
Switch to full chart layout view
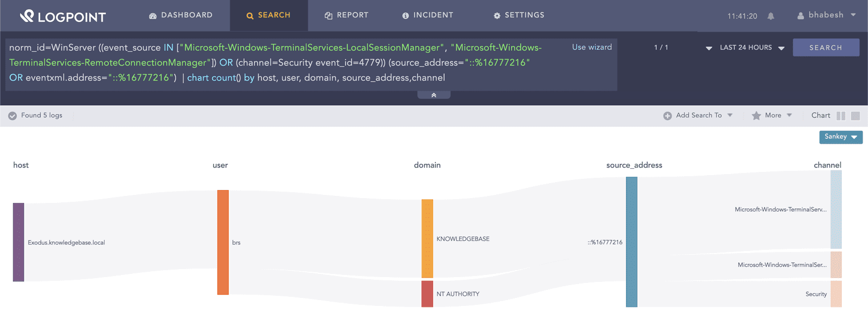pyautogui.click(x=855, y=116)
